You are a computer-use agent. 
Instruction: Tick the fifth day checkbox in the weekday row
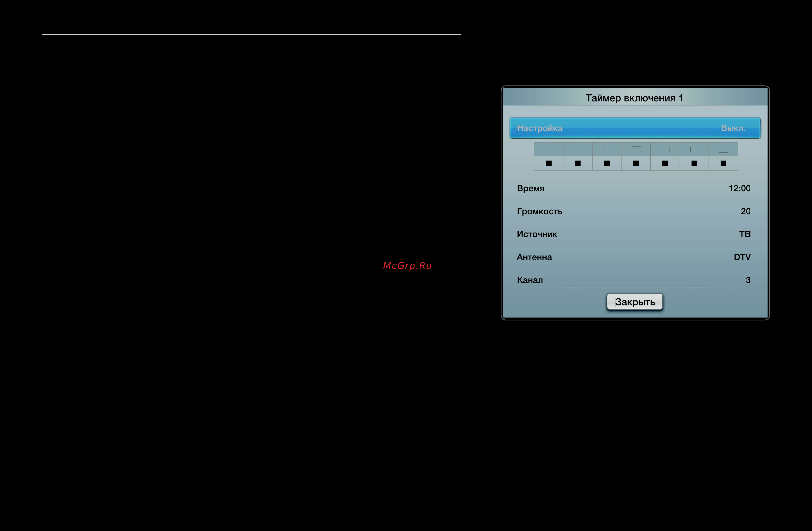coord(665,163)
